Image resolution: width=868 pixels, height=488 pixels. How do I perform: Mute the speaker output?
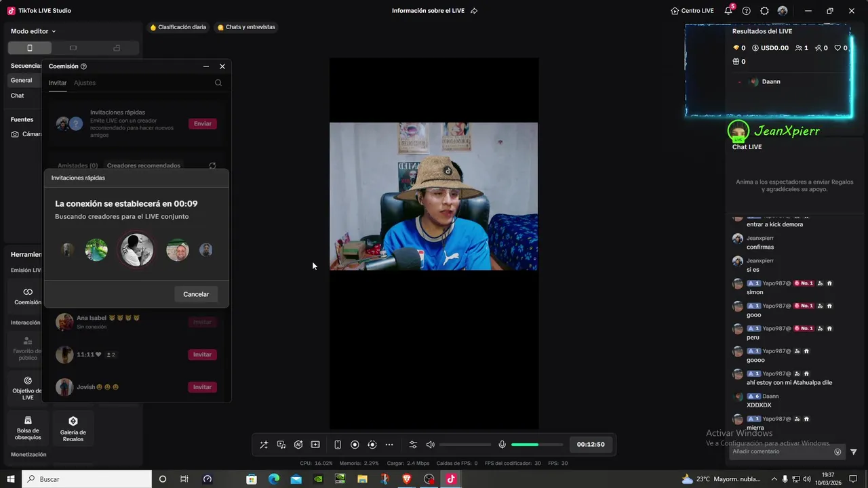[430, 445]
